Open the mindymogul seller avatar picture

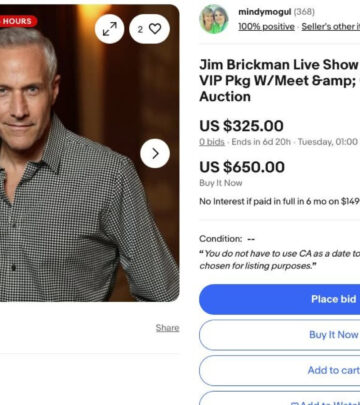point(214,19)
